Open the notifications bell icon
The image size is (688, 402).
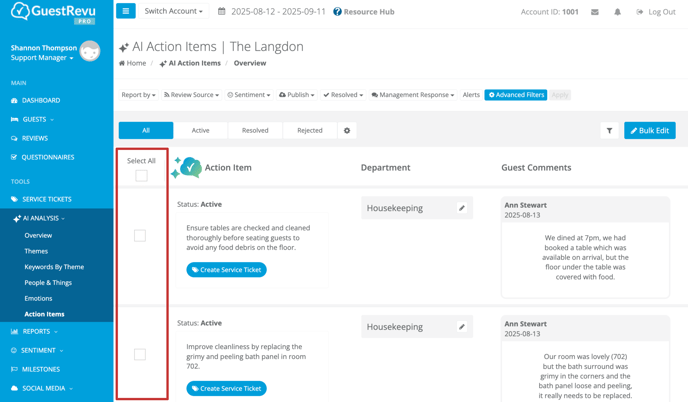pos(617,12)
